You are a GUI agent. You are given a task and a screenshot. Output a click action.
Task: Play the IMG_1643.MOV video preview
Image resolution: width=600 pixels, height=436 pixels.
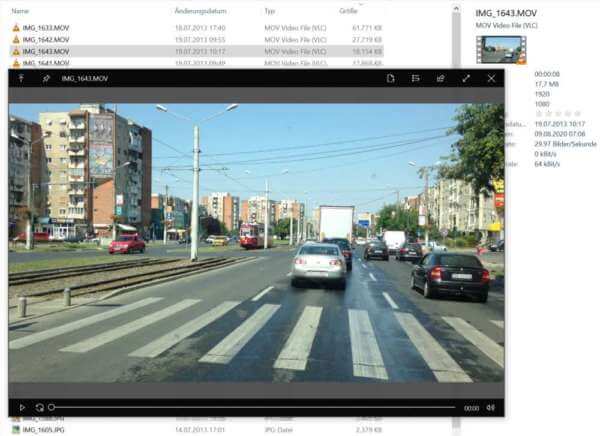[x=22, y=408]
